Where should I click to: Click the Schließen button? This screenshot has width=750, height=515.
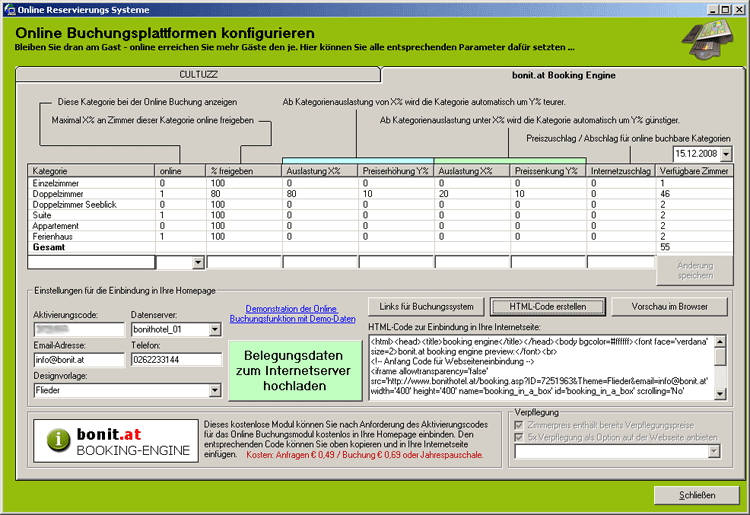click(696, 495)
